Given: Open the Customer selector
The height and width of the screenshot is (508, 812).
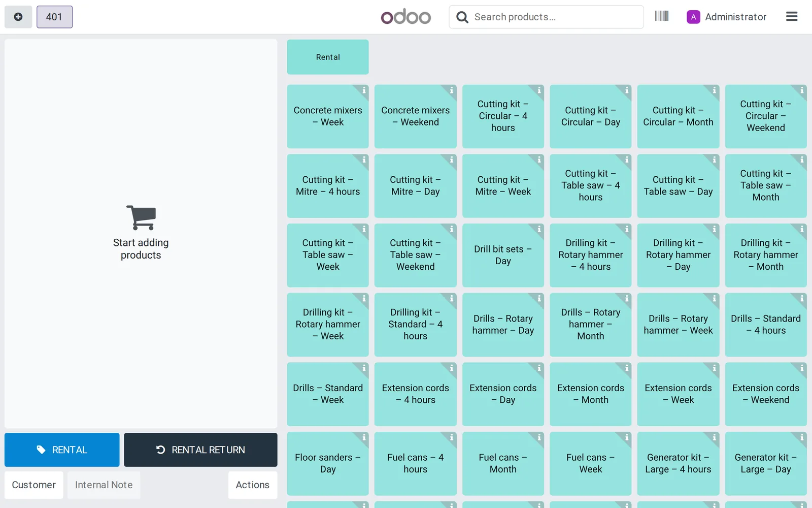Looking at the screenshot, I should [x=34, y=485].
